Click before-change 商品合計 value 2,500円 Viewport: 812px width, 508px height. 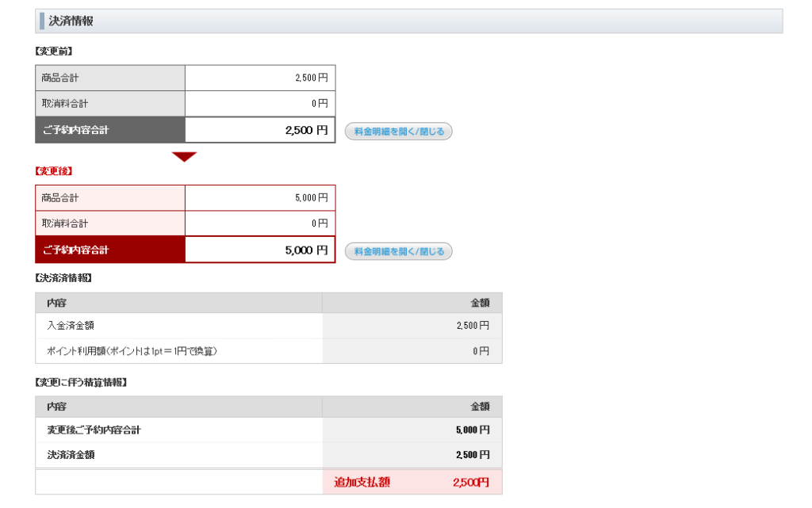click(310, 78)
